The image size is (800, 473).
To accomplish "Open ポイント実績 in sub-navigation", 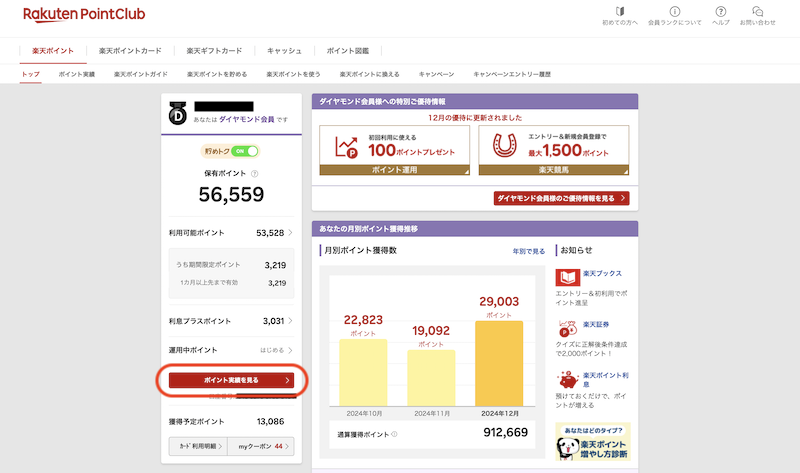I will click(x=77, y=74).
